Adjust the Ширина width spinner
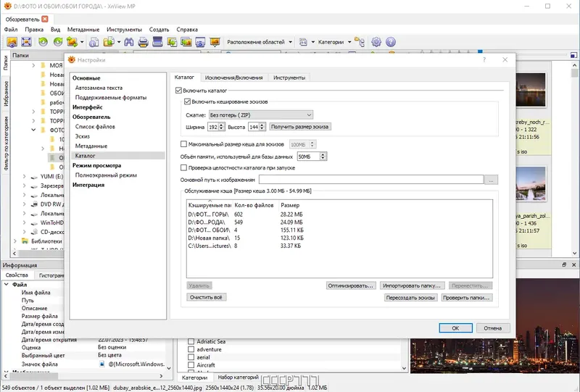Viewport: 580px width, 392px height. [x=221, y=127]
